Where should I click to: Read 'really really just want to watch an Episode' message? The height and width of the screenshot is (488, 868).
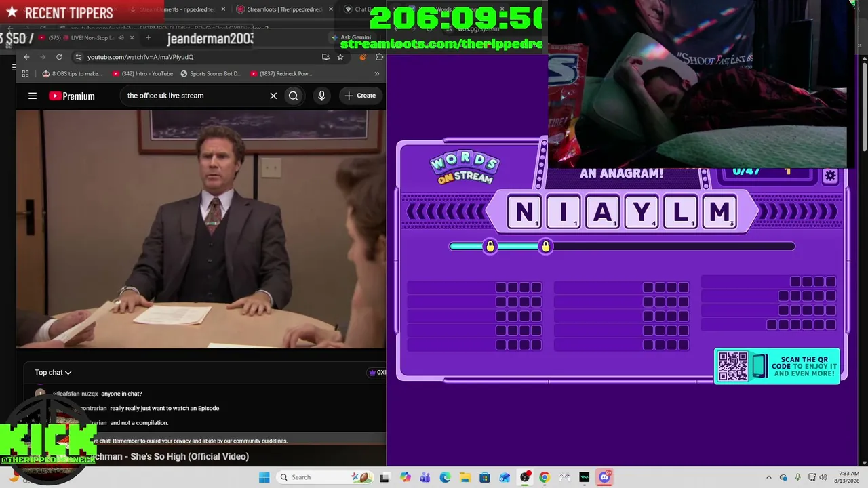[x=165, y=408]
